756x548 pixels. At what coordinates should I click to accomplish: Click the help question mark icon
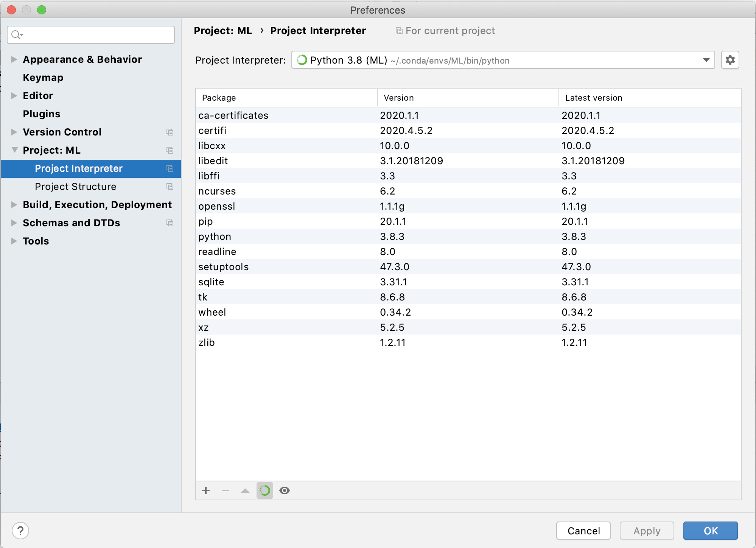coord(20,531)
